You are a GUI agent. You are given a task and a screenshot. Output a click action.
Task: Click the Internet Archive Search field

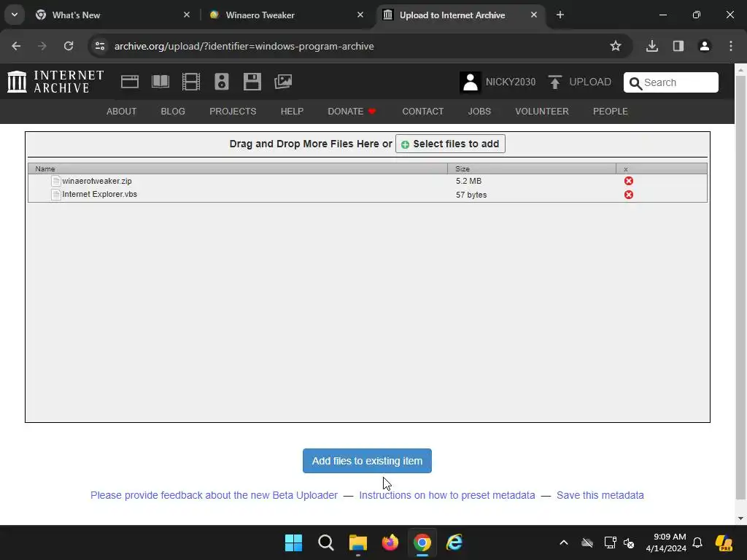[671, 82]
